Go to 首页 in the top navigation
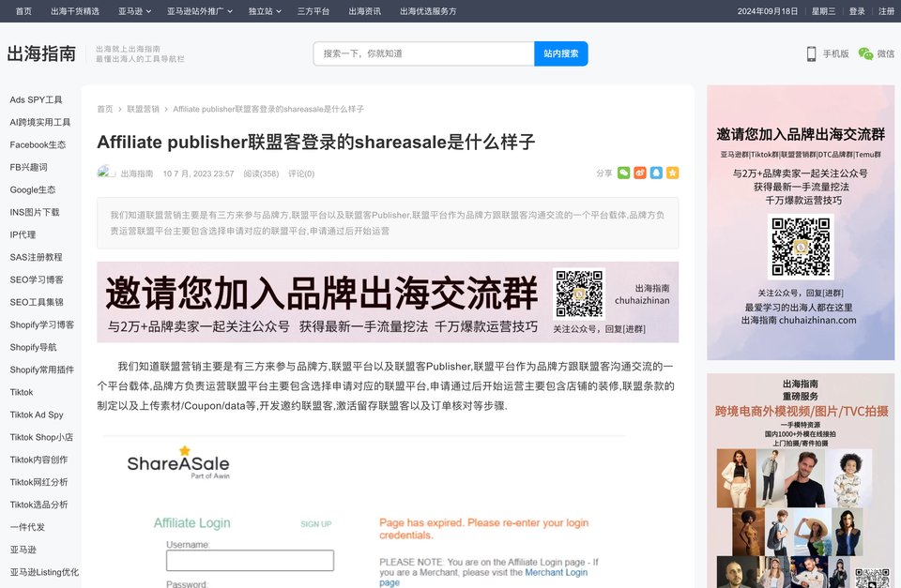This screenshot has width=901, height=588. (23, 11)
